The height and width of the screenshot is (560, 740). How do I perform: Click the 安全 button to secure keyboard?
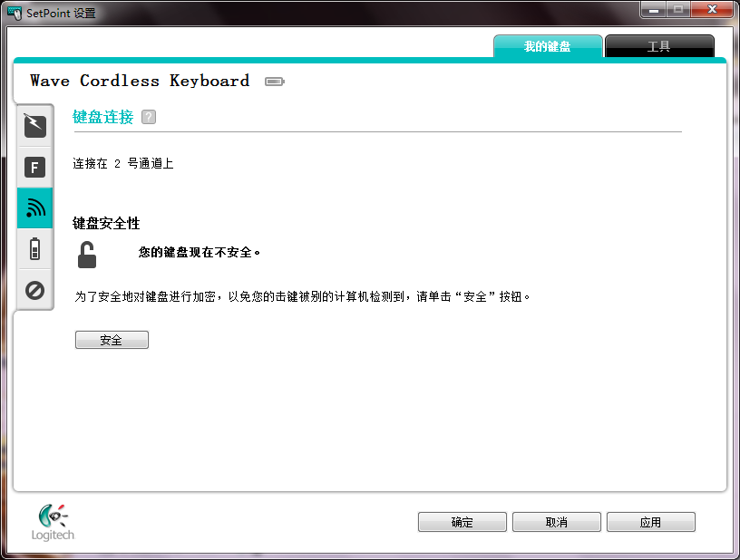112,340
